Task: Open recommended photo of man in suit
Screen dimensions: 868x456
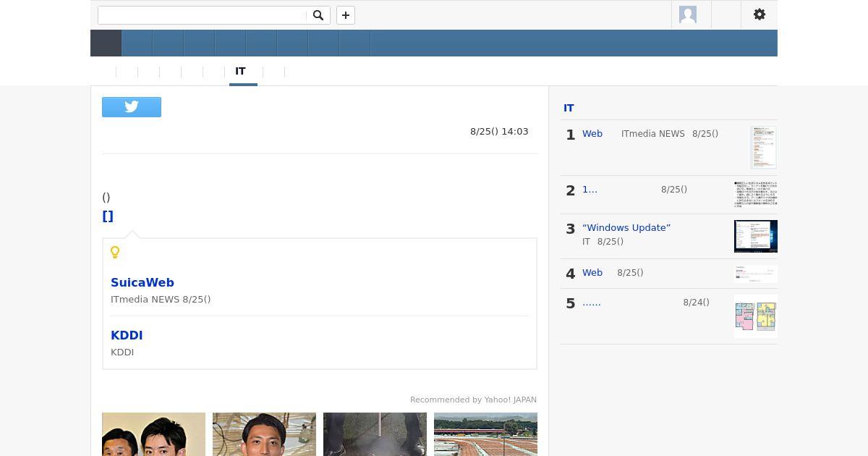Action: point(264,434)
